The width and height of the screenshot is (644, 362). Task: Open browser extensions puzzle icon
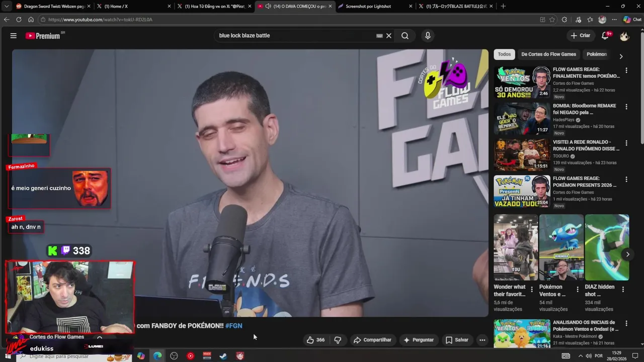[x=564, y=20]
